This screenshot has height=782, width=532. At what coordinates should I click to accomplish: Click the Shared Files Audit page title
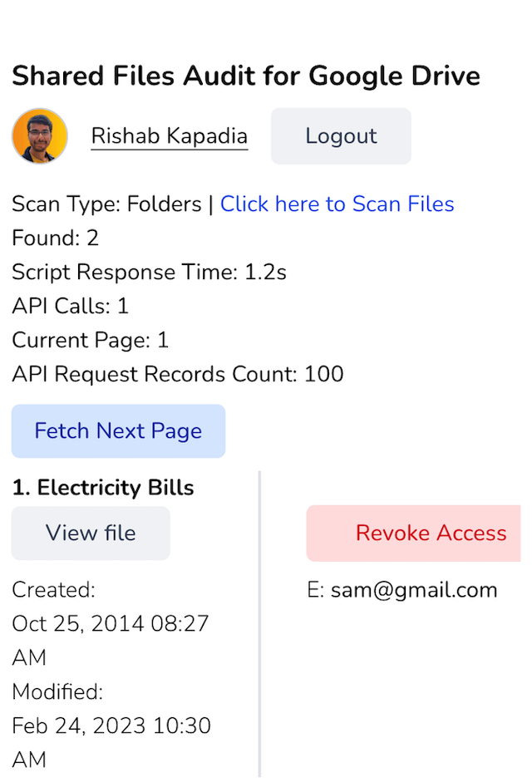tap(246, 76)
